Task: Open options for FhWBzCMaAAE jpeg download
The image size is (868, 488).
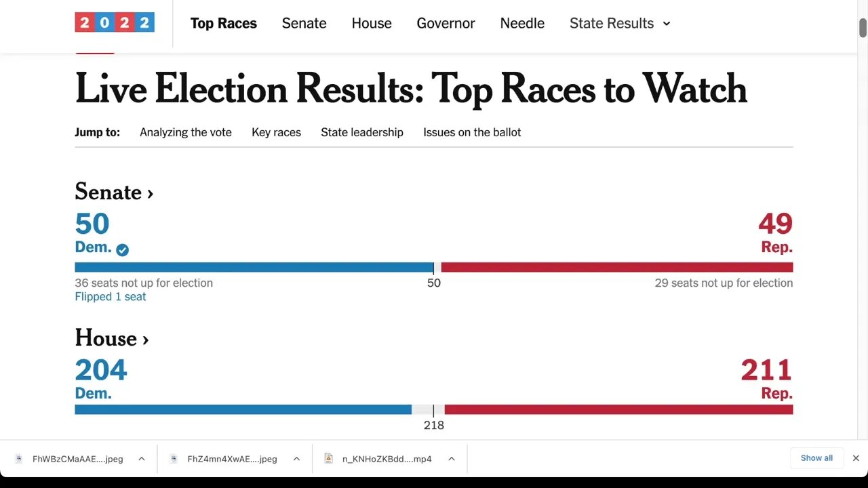Action: point(142,459)
